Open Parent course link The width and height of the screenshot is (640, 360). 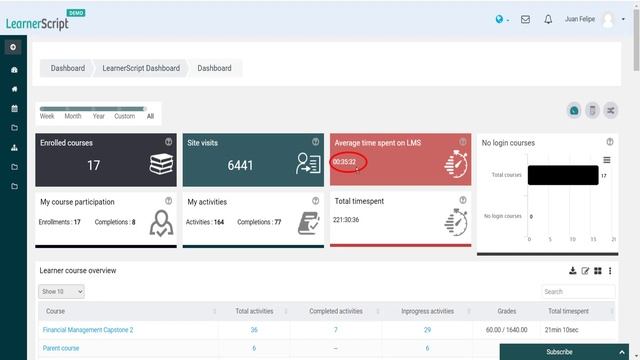(61, 348)
